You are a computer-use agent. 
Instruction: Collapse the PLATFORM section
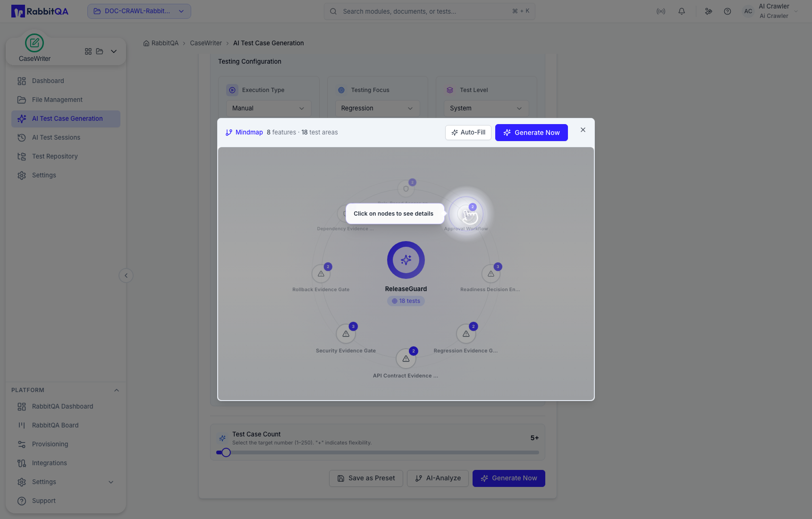click(x=117, y=390)
